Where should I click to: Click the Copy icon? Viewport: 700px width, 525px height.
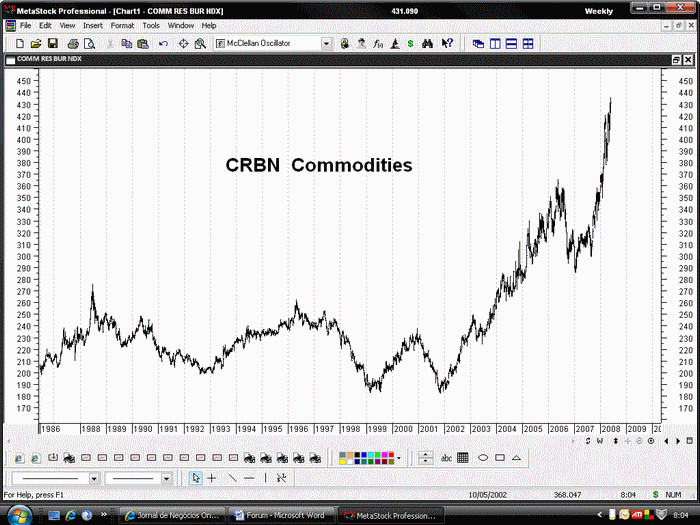tap(126, 44)
